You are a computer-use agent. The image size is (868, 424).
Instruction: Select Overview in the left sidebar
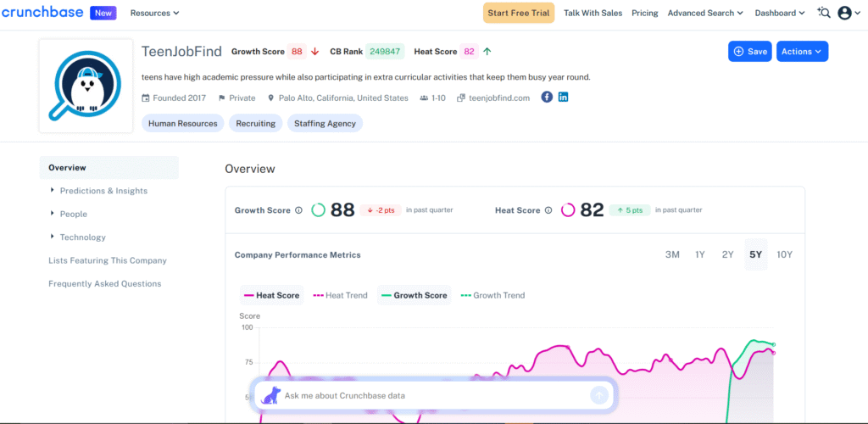[109, 168]
